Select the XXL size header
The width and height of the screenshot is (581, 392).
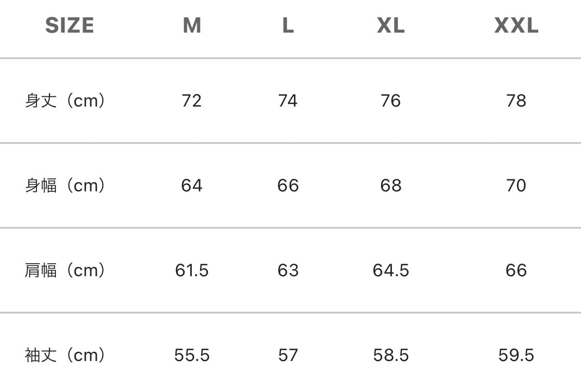(x=516, y=26)
